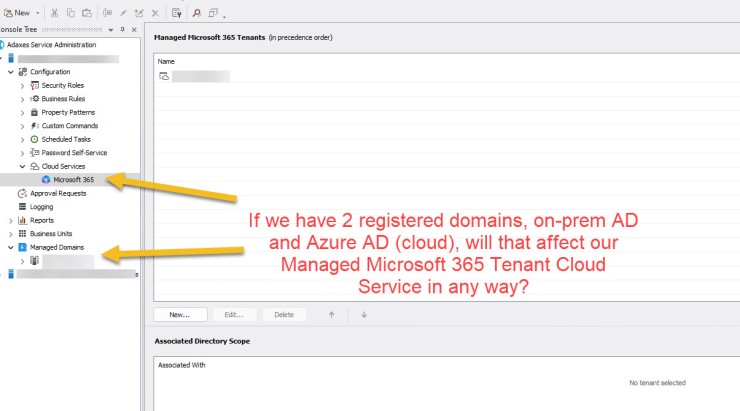Expand the Business Rules node
740x411 pixels.
click(22, 99)
